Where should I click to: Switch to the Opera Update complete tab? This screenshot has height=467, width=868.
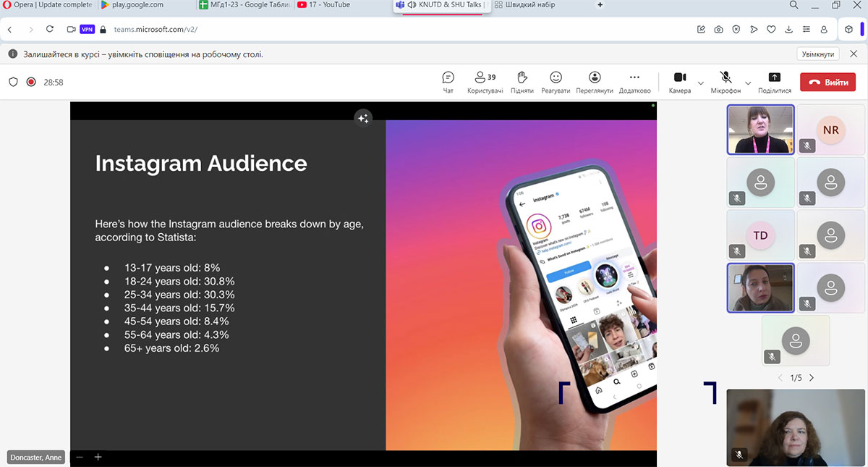[48, 5]
